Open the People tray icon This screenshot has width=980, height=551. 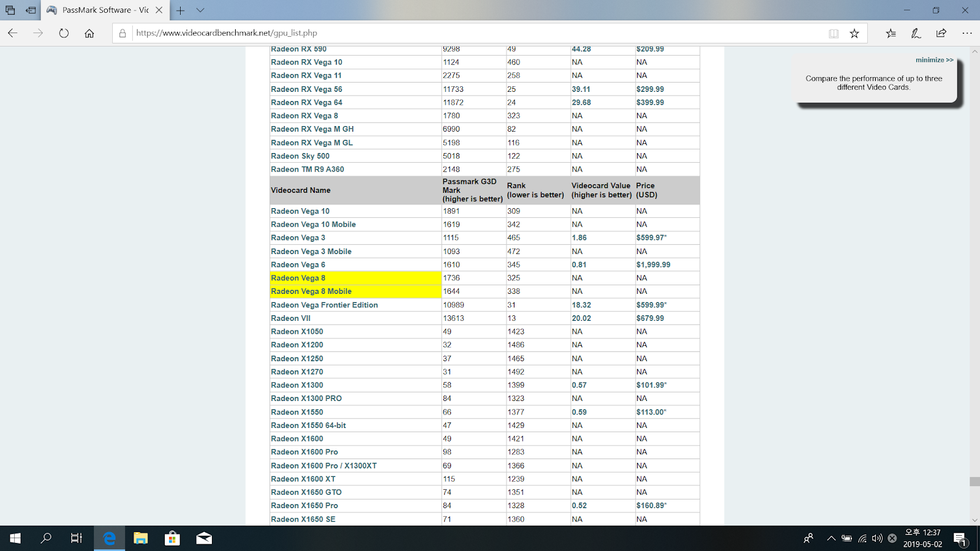[x=809, y=538]
